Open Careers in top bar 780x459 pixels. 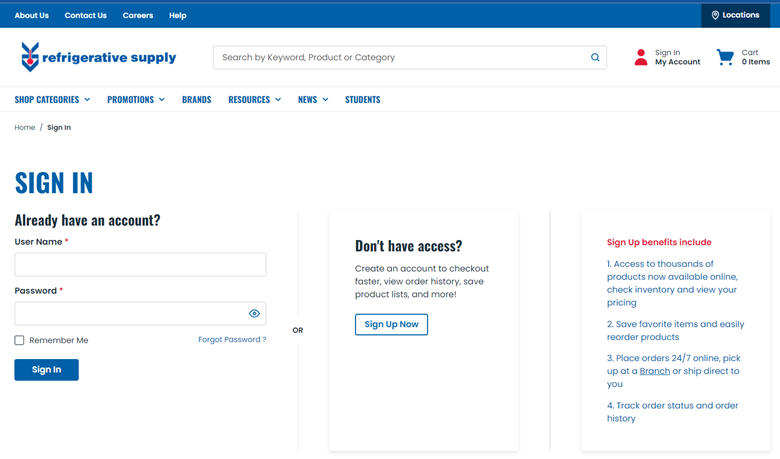138,15
